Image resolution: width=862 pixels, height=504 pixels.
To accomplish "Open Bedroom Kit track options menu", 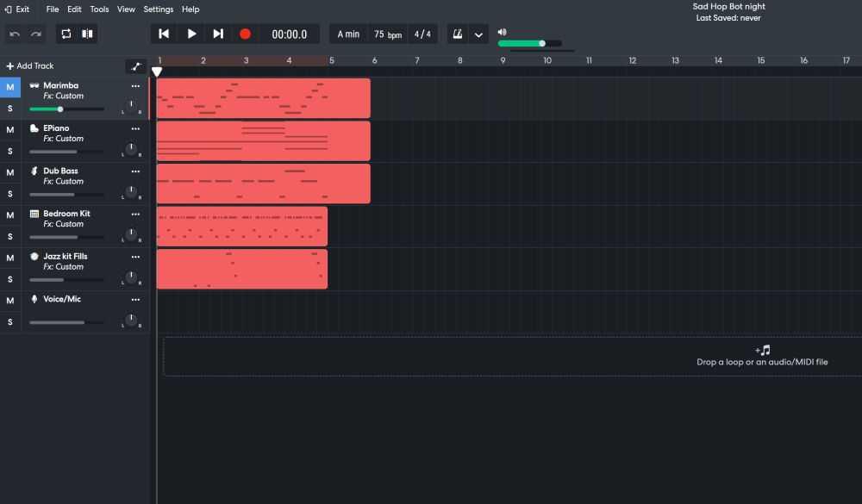I will point(135,215).
